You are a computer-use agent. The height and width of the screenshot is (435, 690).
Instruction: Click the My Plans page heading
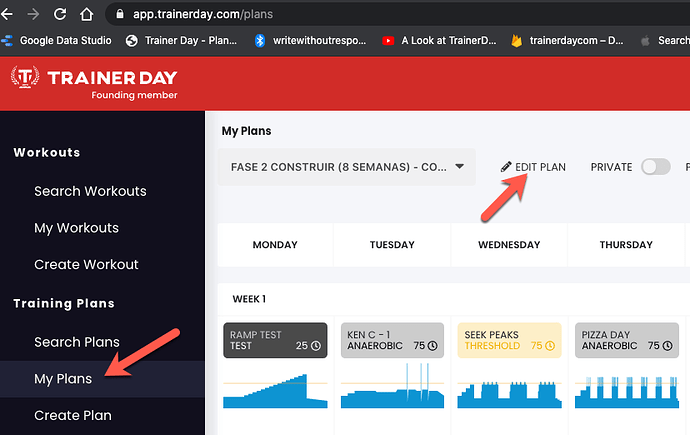click(246, 131)
